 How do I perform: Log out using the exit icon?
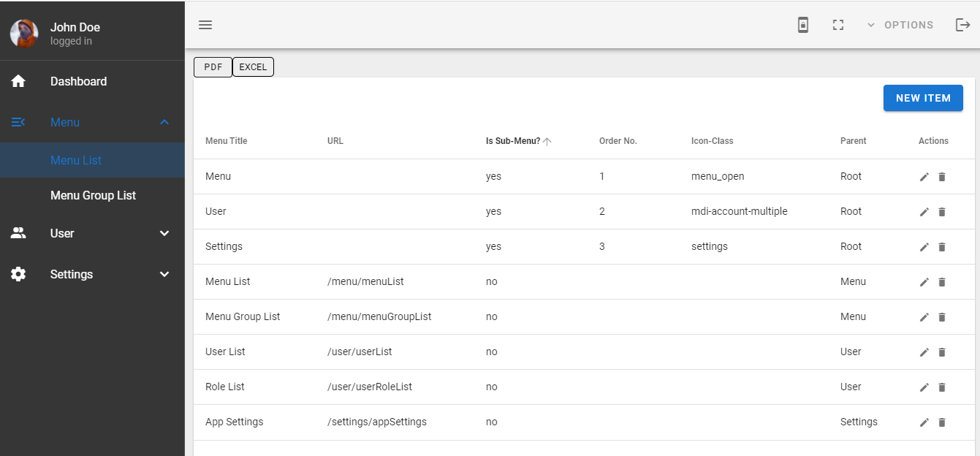[x=963, y=24]
